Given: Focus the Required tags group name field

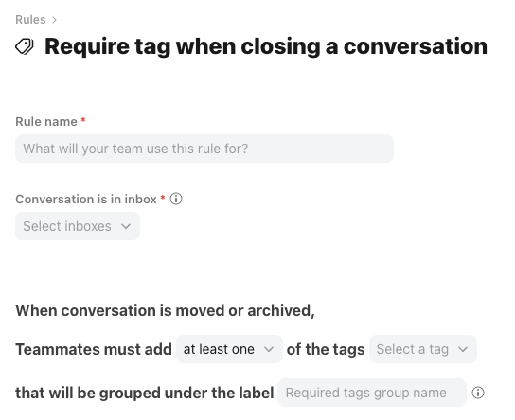Looking at the screenshot, I should point(372,393).
